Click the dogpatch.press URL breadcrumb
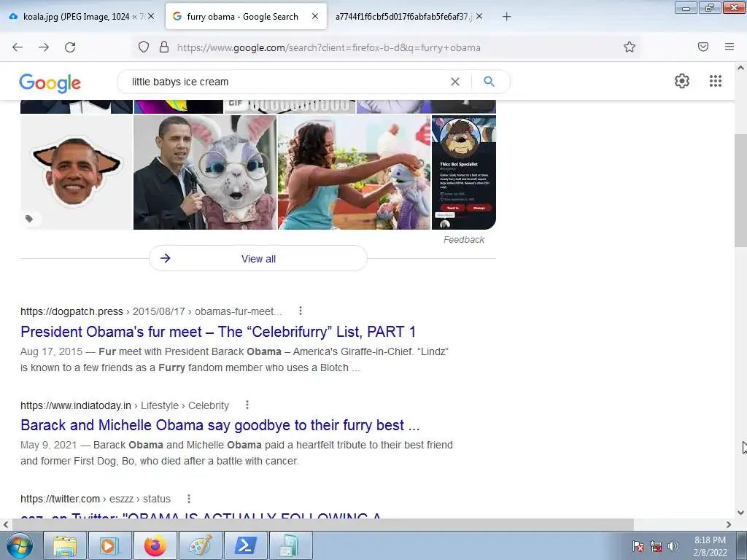Screen dimensions: 747x560 coord(151,311)
